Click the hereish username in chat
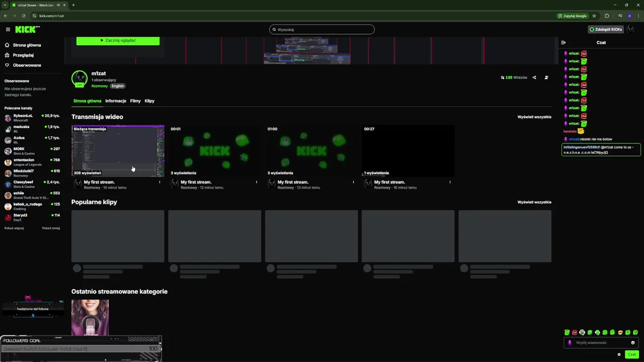 570,131
